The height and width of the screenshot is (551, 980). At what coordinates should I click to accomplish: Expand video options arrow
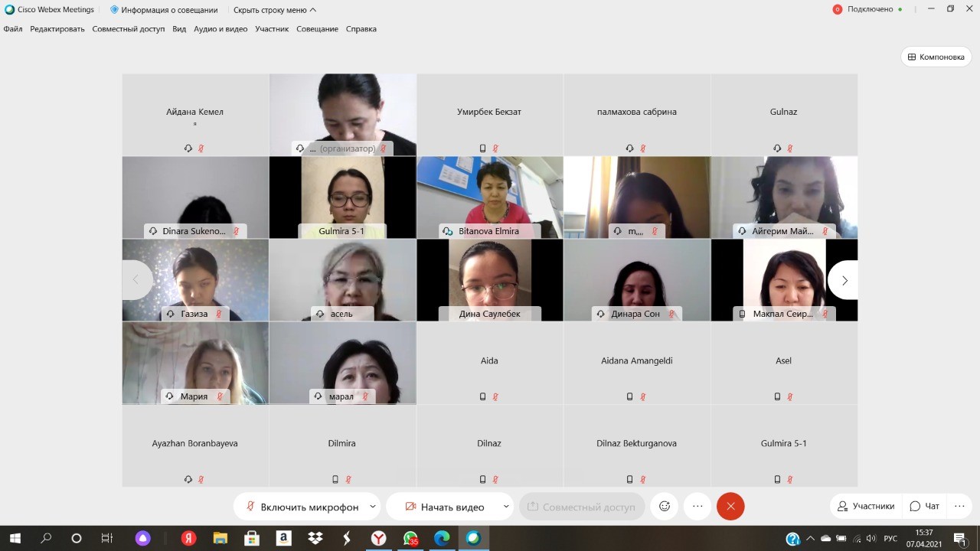506,507
